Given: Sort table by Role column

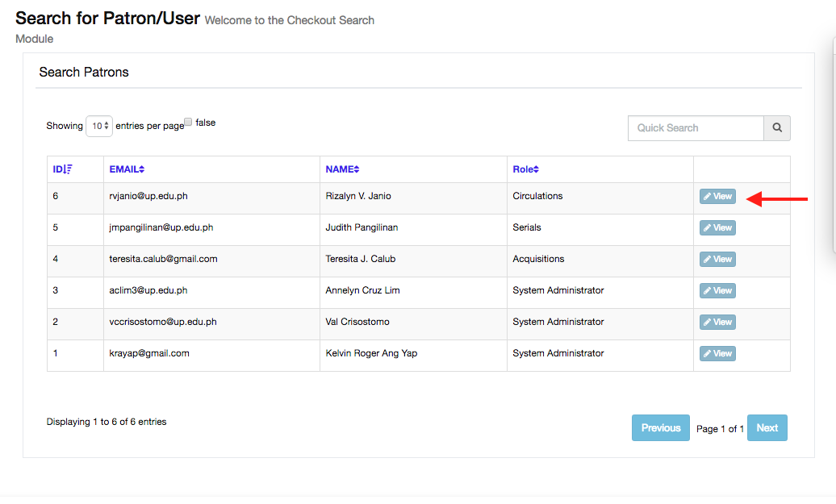Looking at the screenshot, I should tap(525, 169).
